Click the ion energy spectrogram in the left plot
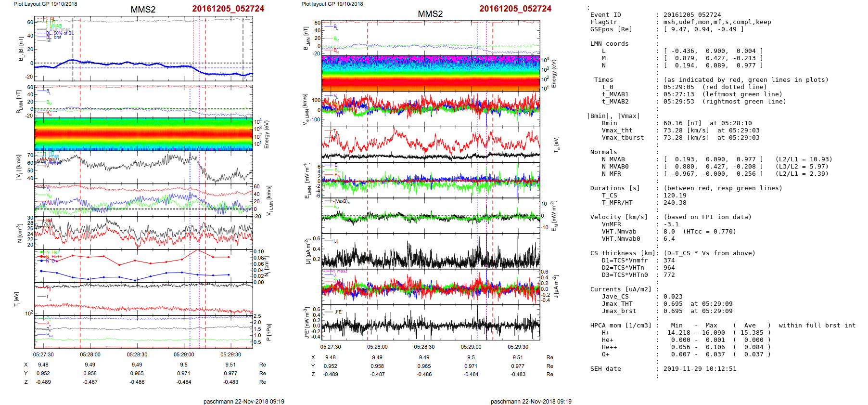This screenshot has width=868, height=405. (143, 134)
